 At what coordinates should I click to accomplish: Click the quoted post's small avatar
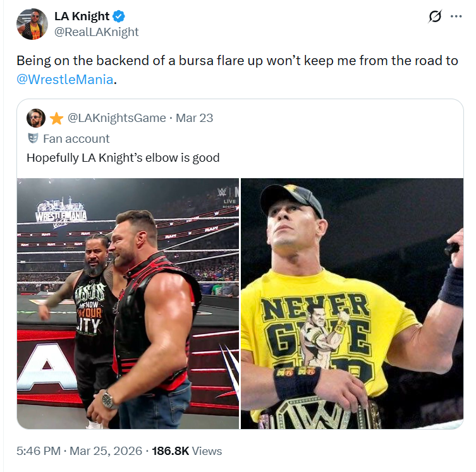35,118
